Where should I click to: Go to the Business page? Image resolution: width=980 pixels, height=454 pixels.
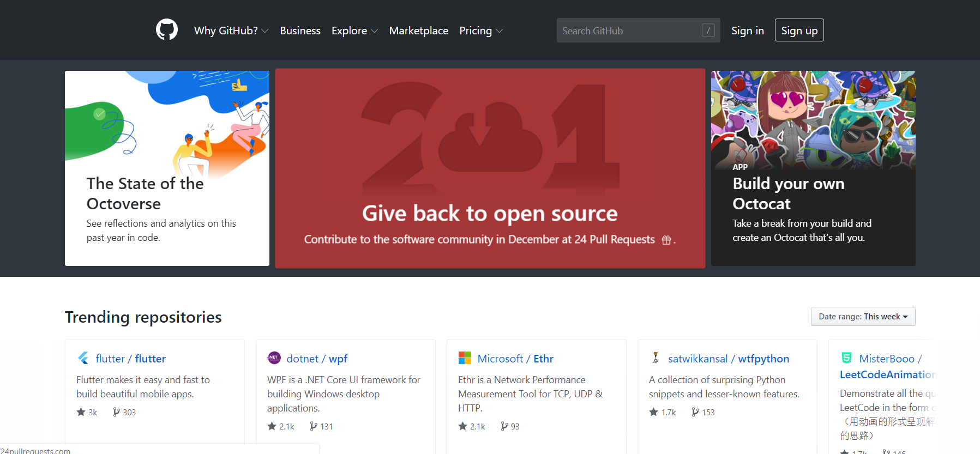[x=300, y=31]
